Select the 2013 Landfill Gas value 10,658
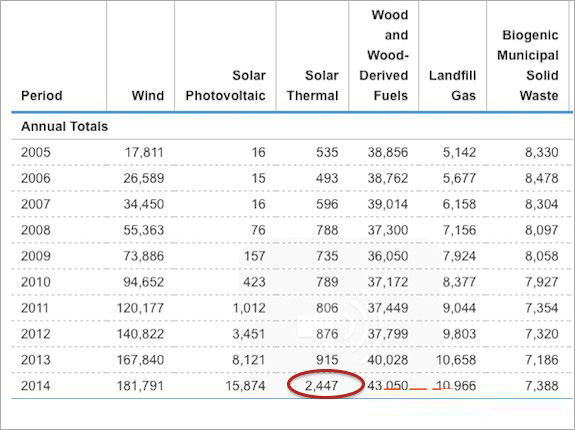 pyautogui.click(x=456, y=360)
